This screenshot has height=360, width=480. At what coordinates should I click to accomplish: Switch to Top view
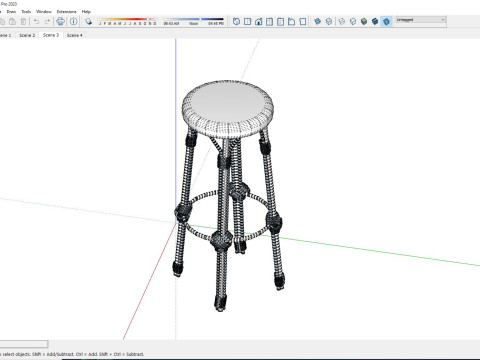click(x=247, y=22)
